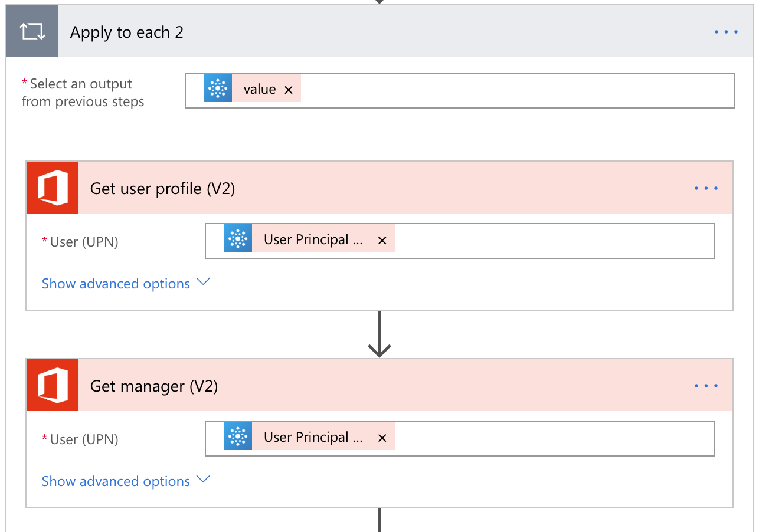The height and width of the screenshot is (532, 759).
Task: Click the token icon in Get user profile UPN
Action: (x=238, y=239)
